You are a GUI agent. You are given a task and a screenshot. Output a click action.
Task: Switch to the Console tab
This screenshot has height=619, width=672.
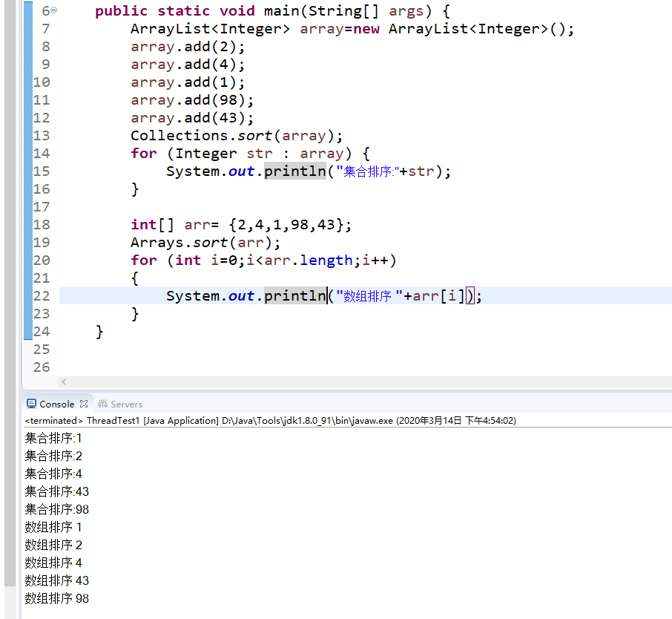click(x=56, y=404)
